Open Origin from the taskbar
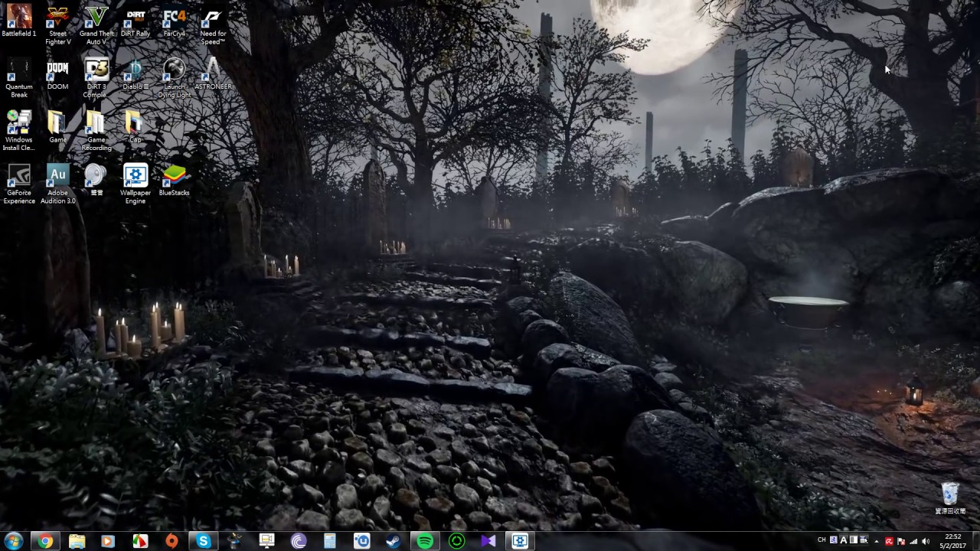Image resolution: width=980 pixels, height=551 pixels. 171,541
